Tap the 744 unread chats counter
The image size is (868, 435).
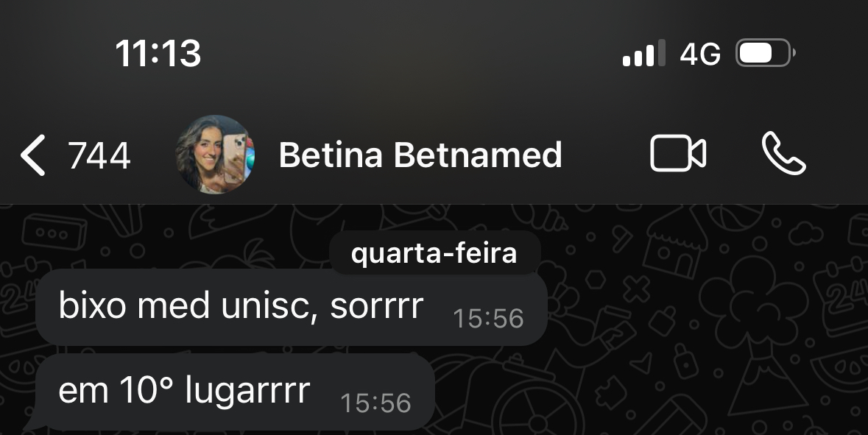coord(99,156)
